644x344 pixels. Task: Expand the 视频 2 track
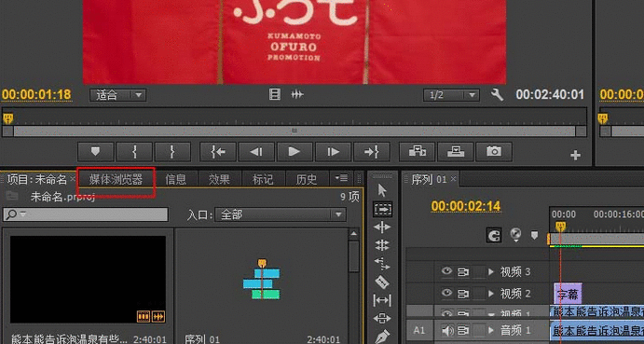click(x=491, y=294)
